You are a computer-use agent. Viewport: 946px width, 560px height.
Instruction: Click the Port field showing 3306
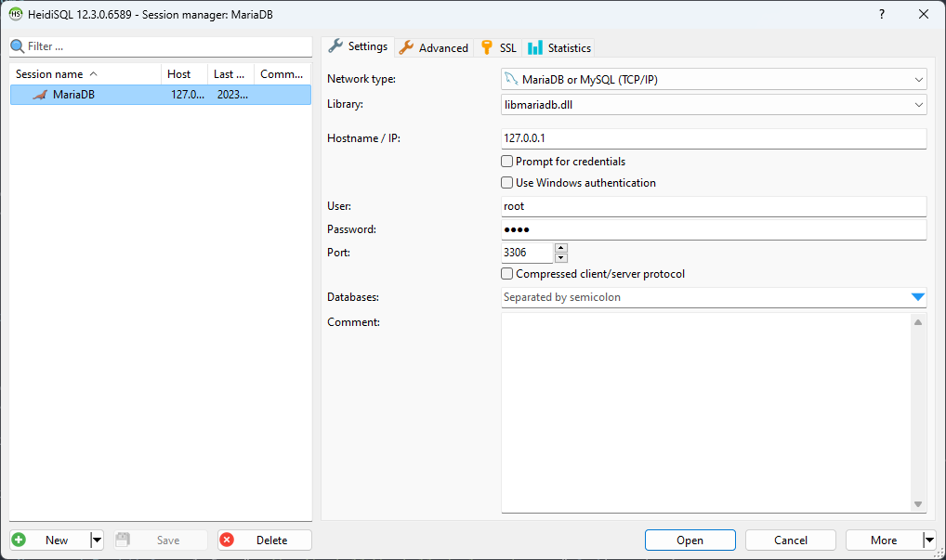coord(527,253)
